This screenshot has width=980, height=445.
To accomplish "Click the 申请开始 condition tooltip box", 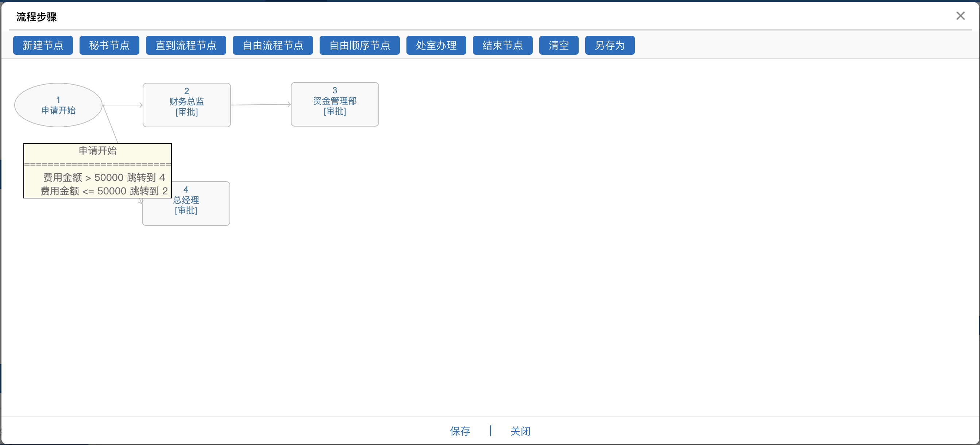I will 97,170.
